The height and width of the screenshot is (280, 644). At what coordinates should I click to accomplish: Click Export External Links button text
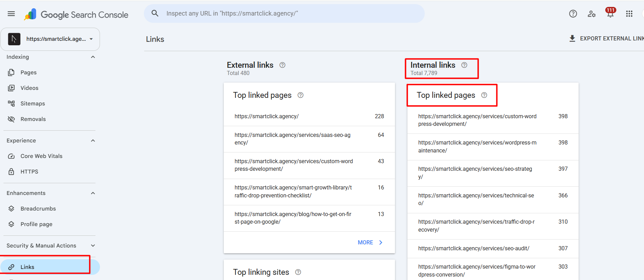click(x=611, y=38)
